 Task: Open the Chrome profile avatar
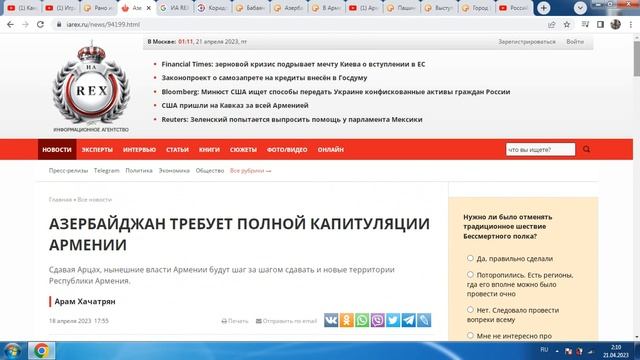point(616,24)
